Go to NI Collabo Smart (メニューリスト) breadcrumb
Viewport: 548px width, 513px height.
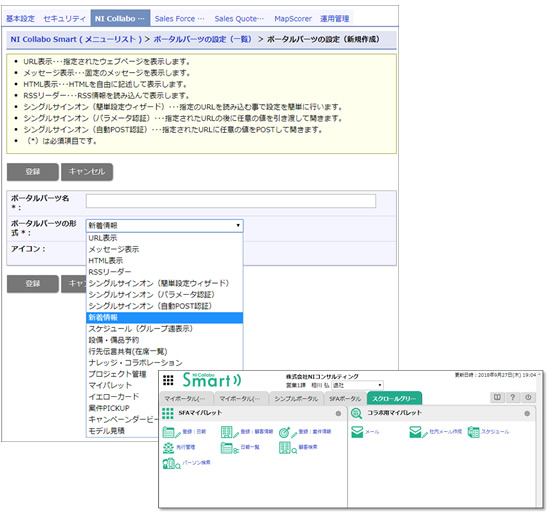(76, 39)
